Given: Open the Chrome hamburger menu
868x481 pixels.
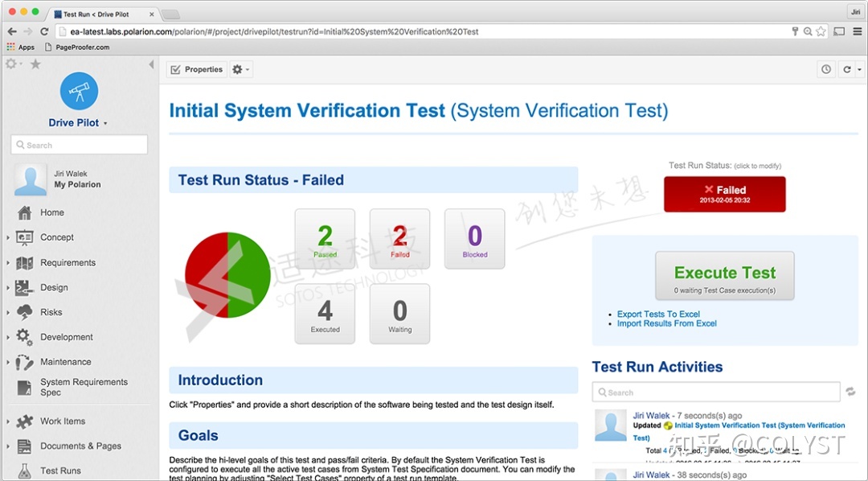Looking at the screenshot, I should click(857, 31).
